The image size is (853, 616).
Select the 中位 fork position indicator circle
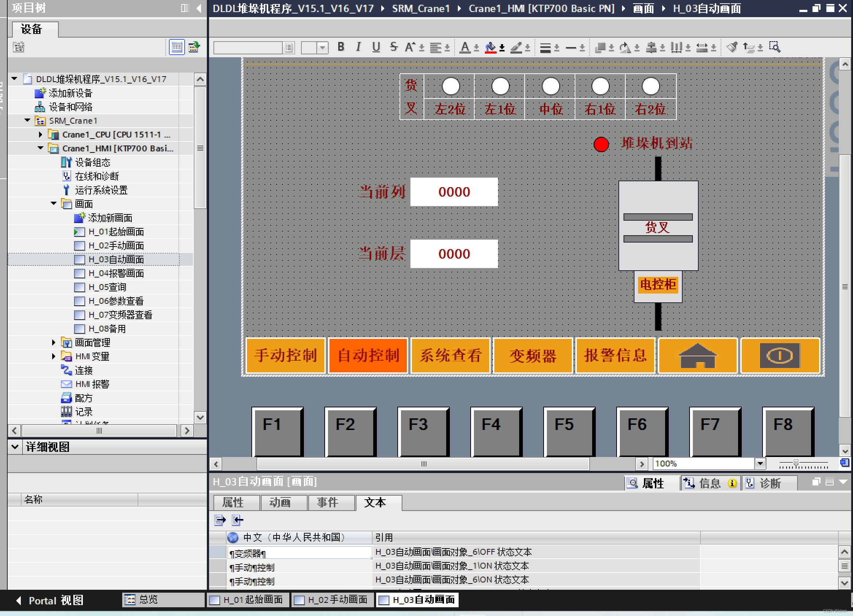[550, 86]
